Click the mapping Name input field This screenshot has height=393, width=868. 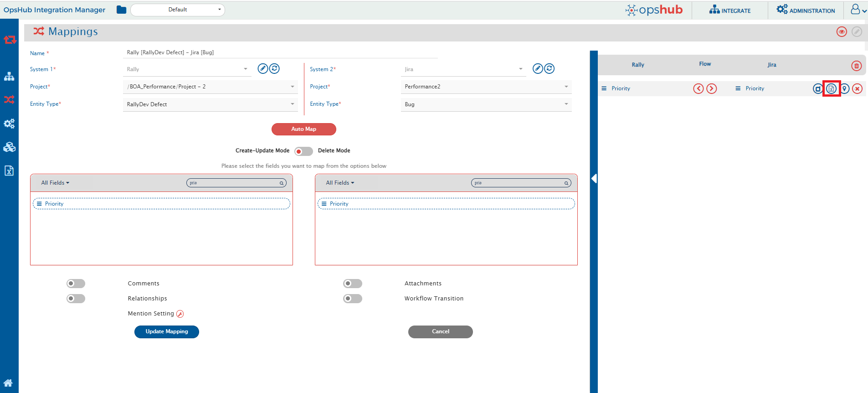click(x=280, y=52)
